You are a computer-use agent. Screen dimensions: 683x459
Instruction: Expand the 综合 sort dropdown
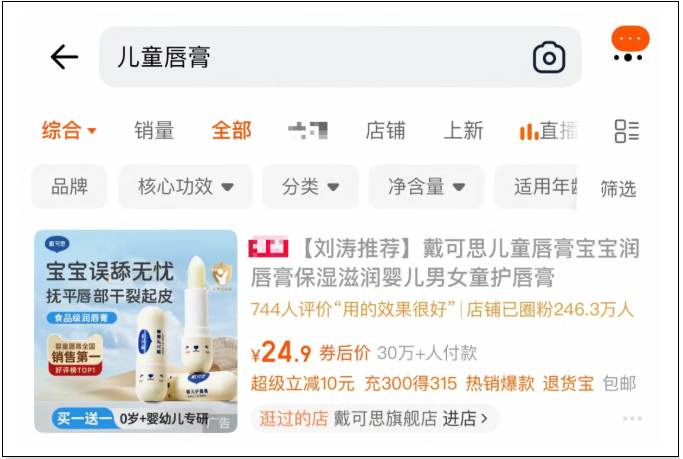click(69, 130)
